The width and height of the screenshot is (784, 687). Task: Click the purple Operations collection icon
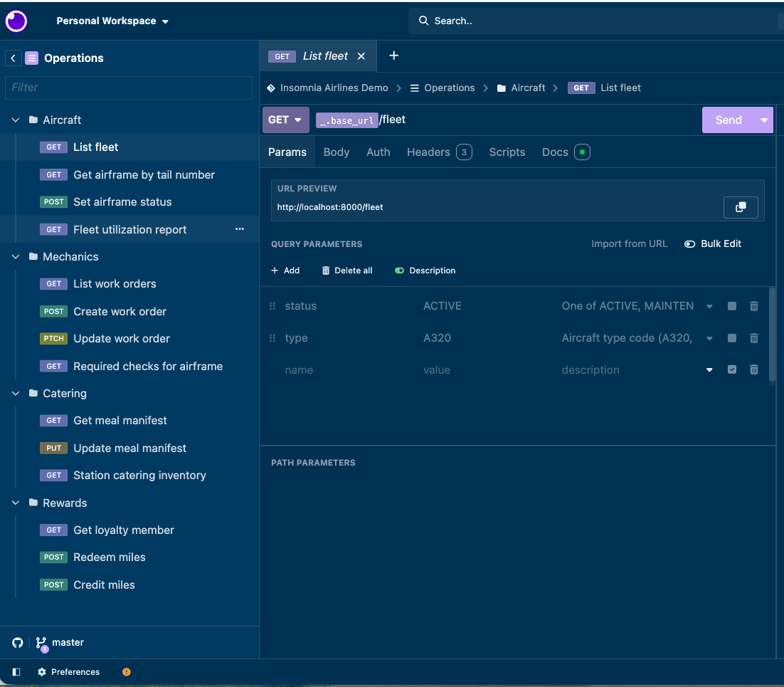point(31,58)
